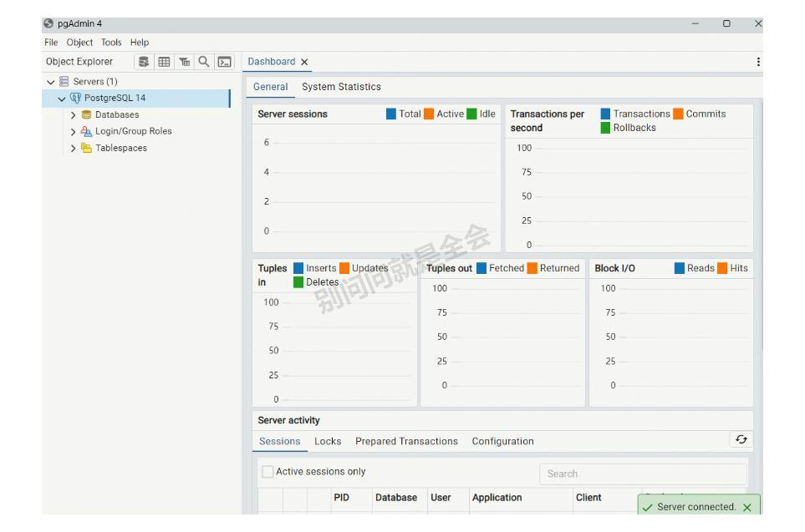Enable Active sessions only checkbox
Viewport: 805px width, 532px height.
267,472
